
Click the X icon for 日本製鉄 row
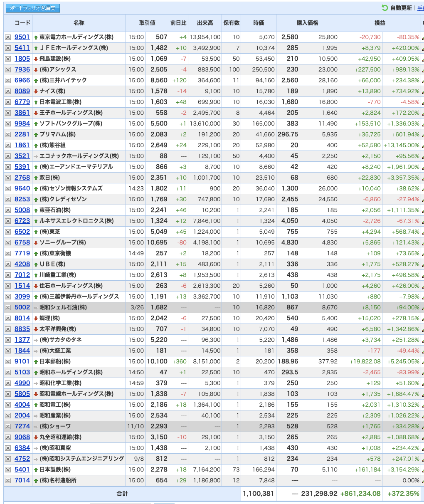(x=8, y=469)
